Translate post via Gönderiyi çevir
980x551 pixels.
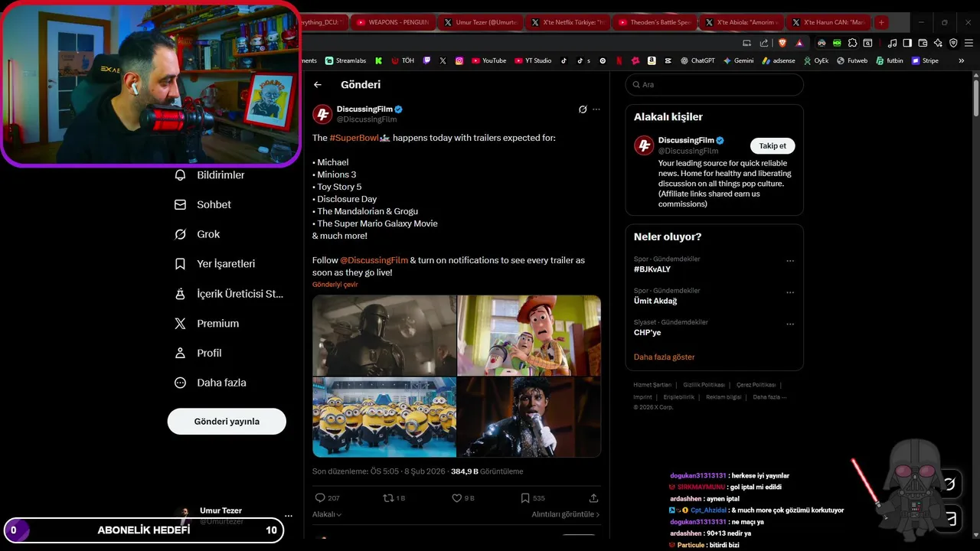(x=335, y=285)
